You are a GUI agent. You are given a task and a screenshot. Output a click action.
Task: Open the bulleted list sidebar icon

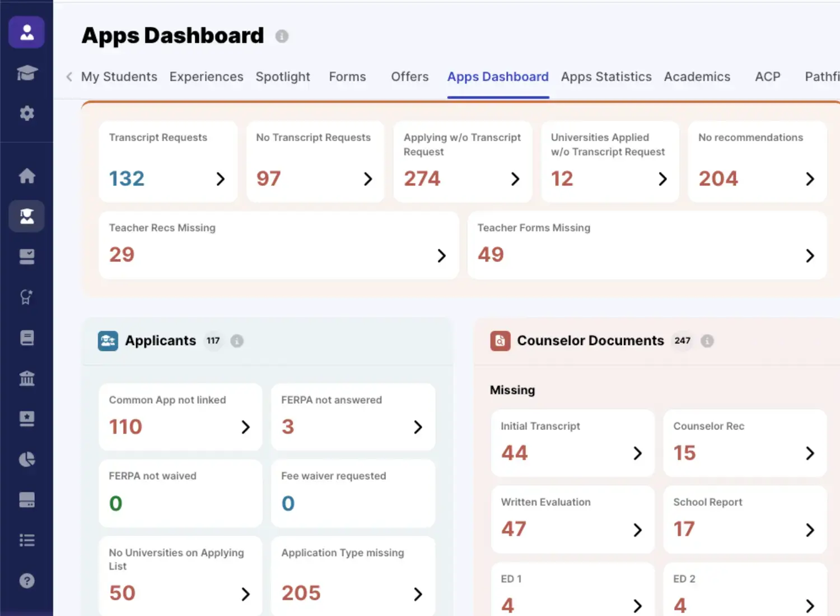[x=26, y=540]
